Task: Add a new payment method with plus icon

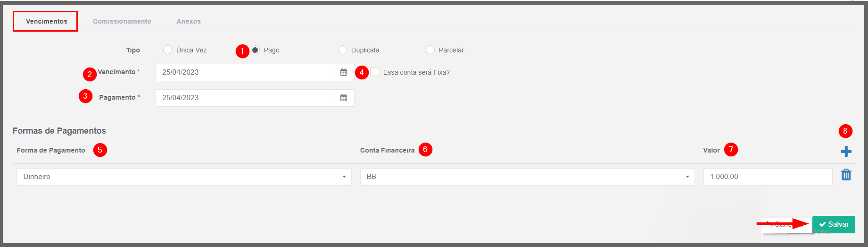Action: point(846,152)
